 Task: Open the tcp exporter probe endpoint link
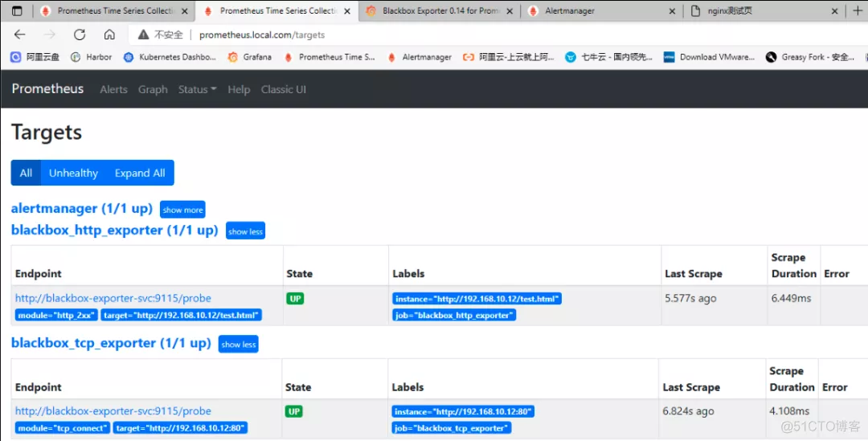tap(113, 411)
